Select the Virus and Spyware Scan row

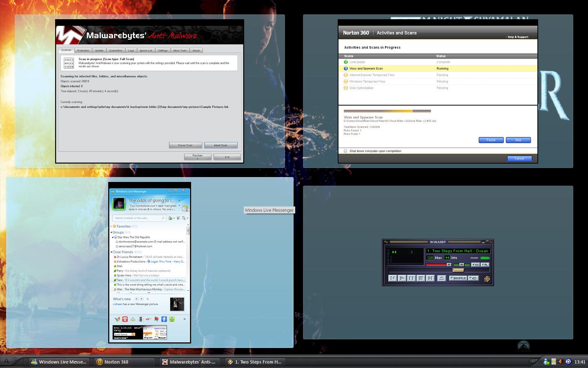coord(438,68)
